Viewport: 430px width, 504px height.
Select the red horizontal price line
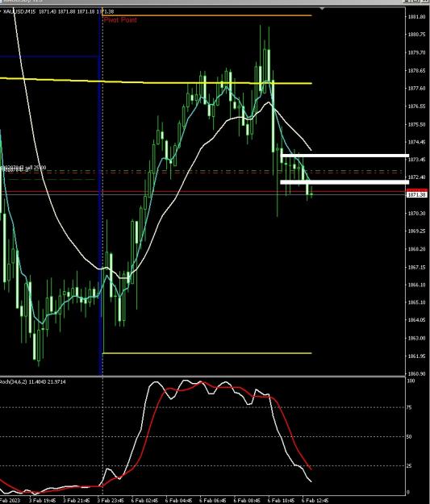coord(202,192)
